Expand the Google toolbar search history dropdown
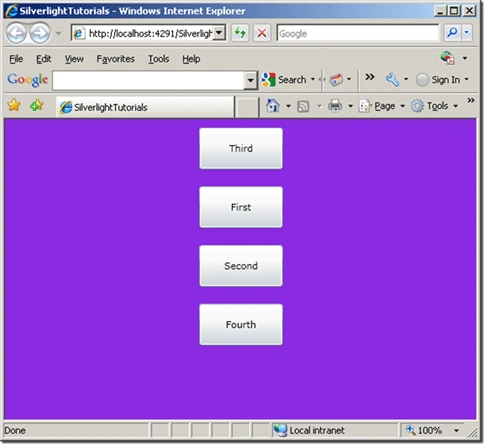 click(x=250, y=80)
